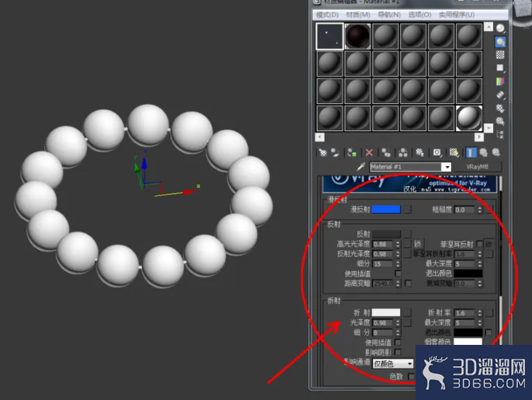Adjust the 折射 光泽度 spinner arrows

398,322
